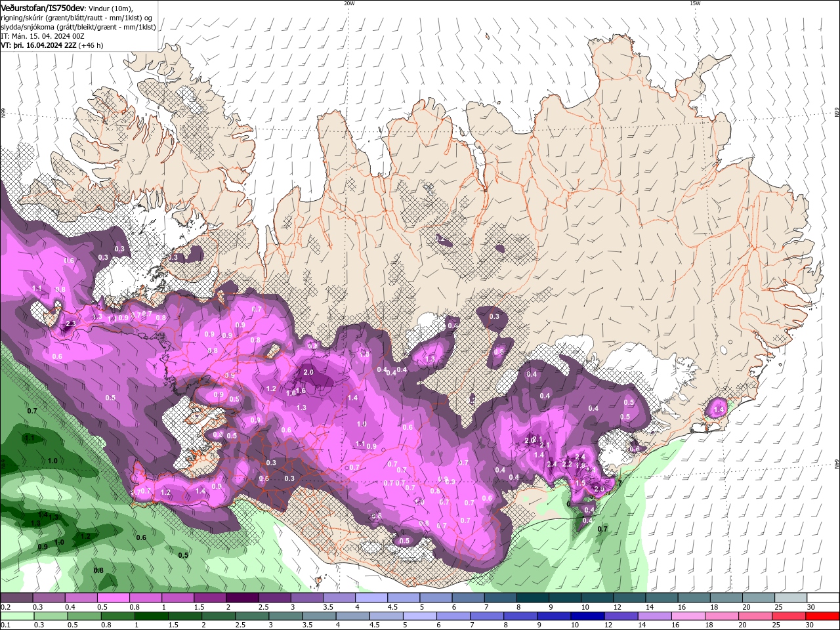Click the 'VT: þri. 16.04.2024 22Z (+46 h)' line
The image size is (840, 630).
coord(52,45)
